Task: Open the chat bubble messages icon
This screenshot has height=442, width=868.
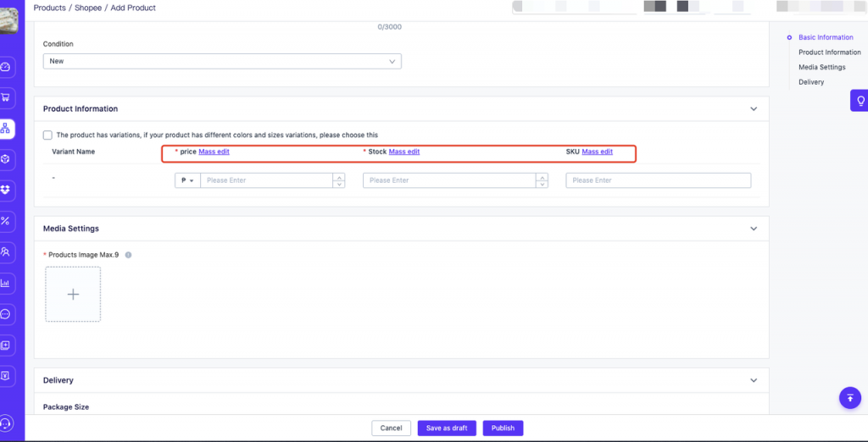Action: coord(6,314)
